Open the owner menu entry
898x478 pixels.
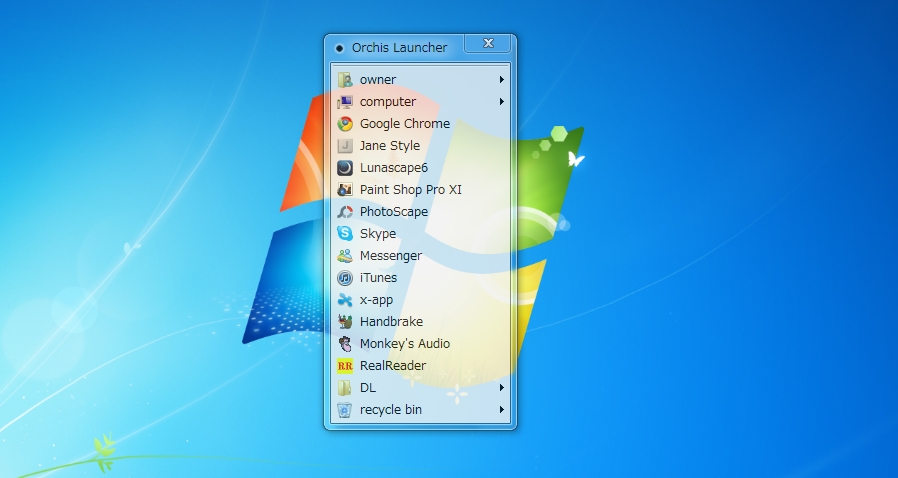click(420, 80)
